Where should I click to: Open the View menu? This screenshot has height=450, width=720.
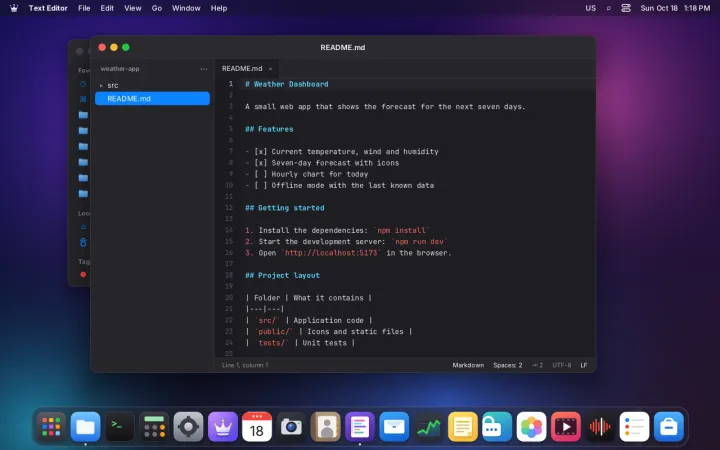click(x=133, y=8)
